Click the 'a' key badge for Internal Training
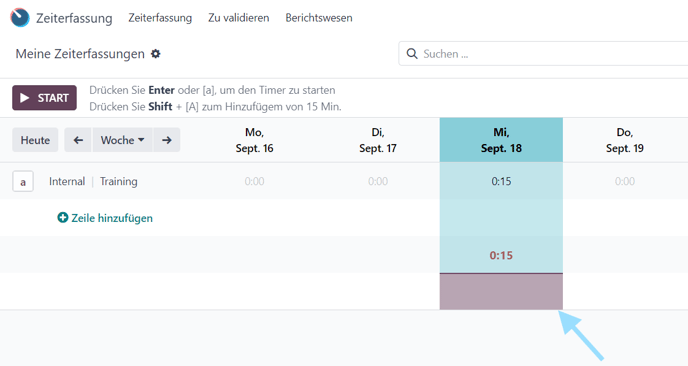This screenshot has width=688, height=366. (x=23, y=181)
